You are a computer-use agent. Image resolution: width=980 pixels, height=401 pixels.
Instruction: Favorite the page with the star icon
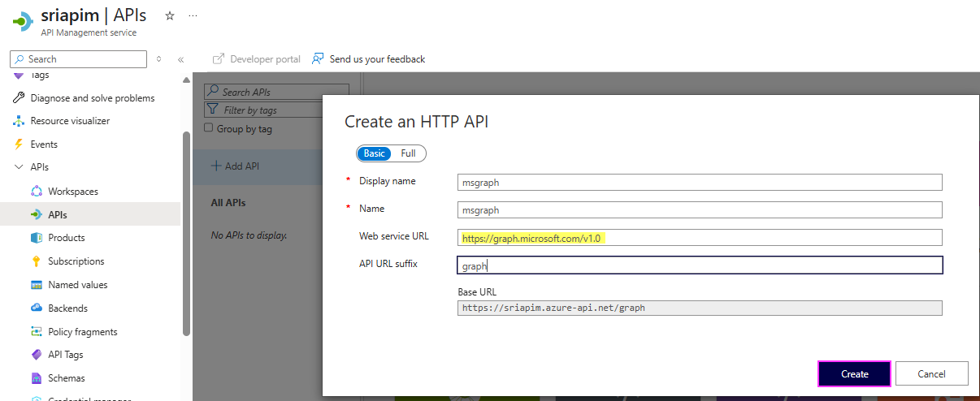(170, 15)
